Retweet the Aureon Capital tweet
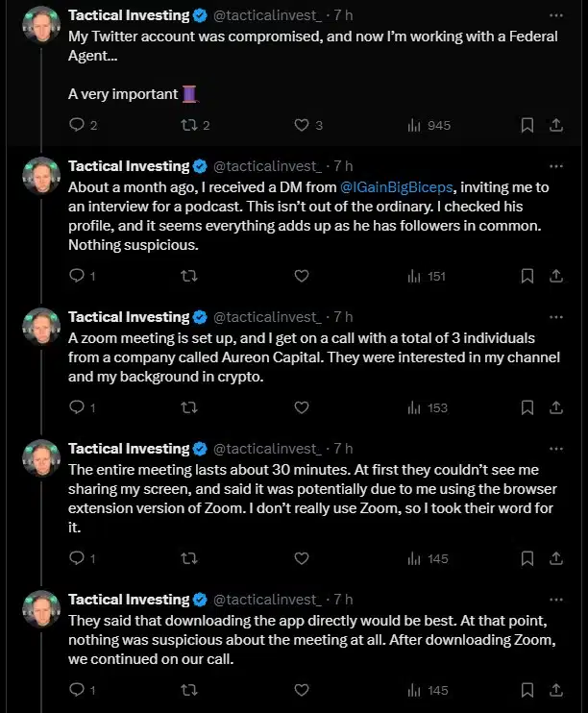588x713 pixels. coord(189,407)
